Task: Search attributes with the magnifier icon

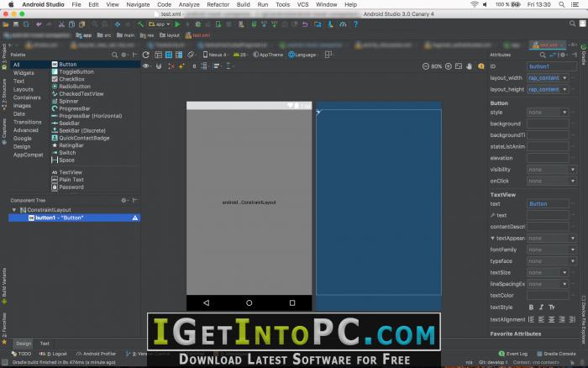Action: [x=543, y=55]
